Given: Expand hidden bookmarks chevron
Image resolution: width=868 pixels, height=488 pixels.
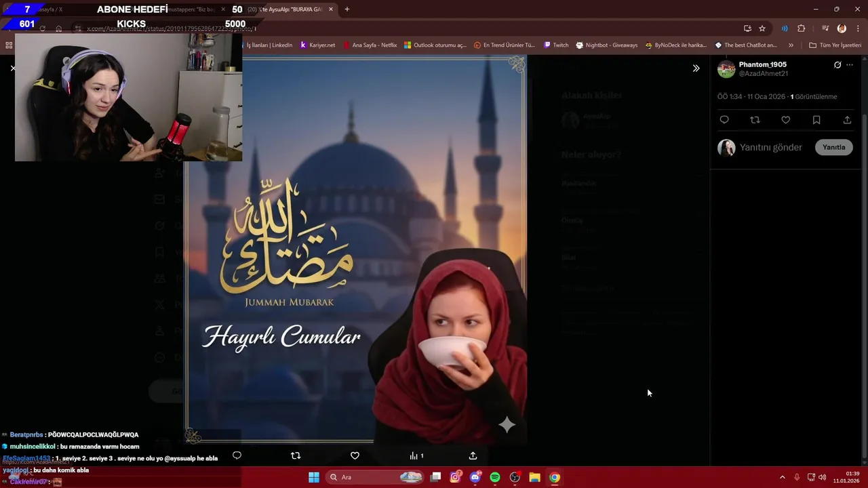Looking at the screenshot, I should [791, 45].
